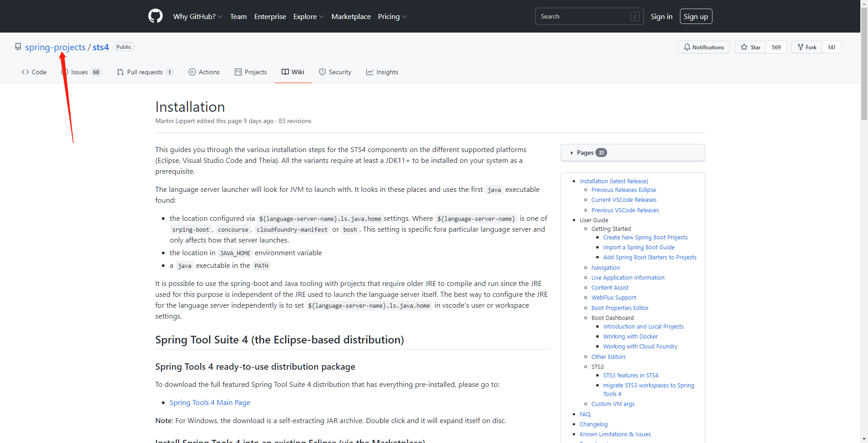
Task: Click the repository book icon beside spring-projects
Action: pyautogui.click(x=18, y=47)
